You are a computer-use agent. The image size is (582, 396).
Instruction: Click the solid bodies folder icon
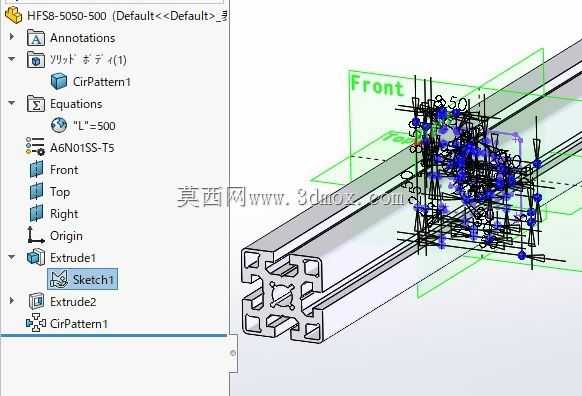tap(36, 60)
